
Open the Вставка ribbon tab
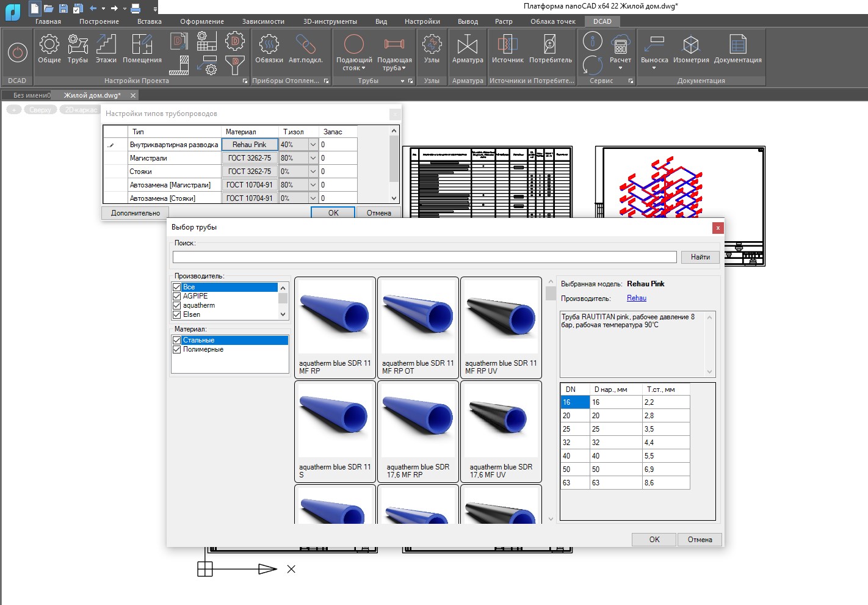pyautogui.click(x=150, y=21)
